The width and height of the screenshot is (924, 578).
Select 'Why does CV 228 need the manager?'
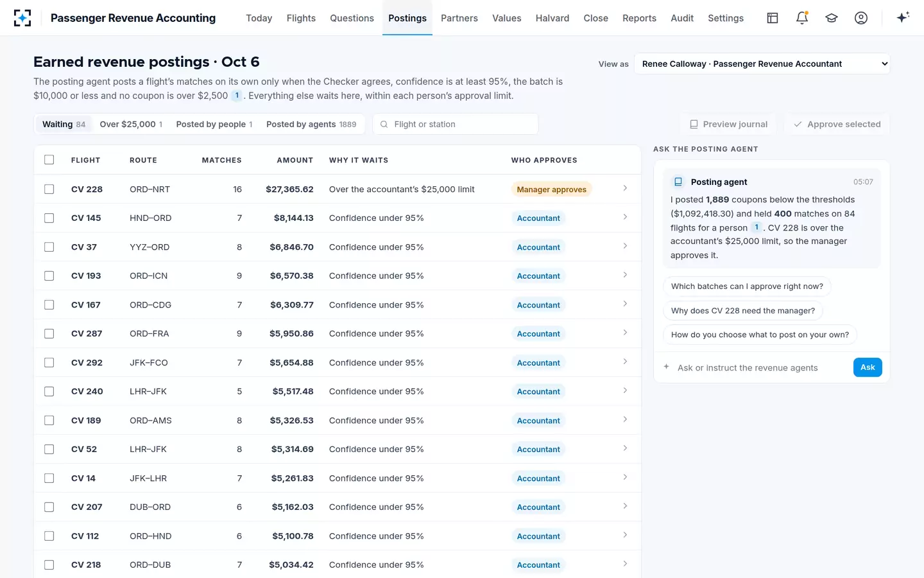(743, 311)
